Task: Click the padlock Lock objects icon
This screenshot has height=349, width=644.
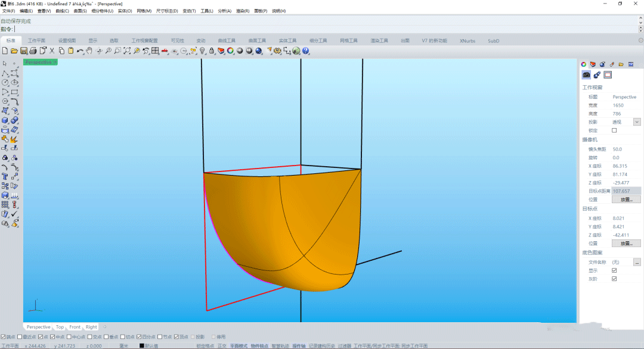Action: pyautogui.click(x=212, y=51)
